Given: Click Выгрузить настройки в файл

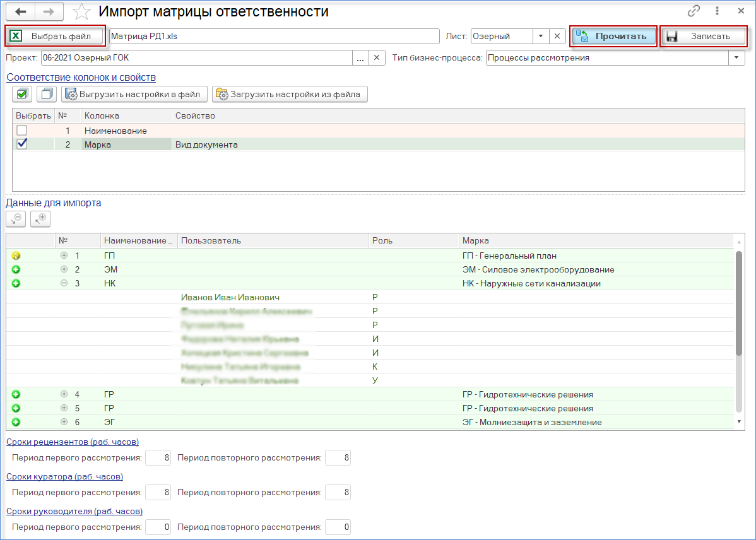Looking at the screenshot, I should [134, 94].
